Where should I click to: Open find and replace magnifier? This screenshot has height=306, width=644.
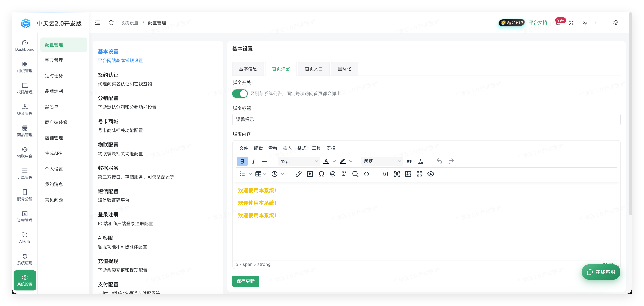(x=355, y=174)
